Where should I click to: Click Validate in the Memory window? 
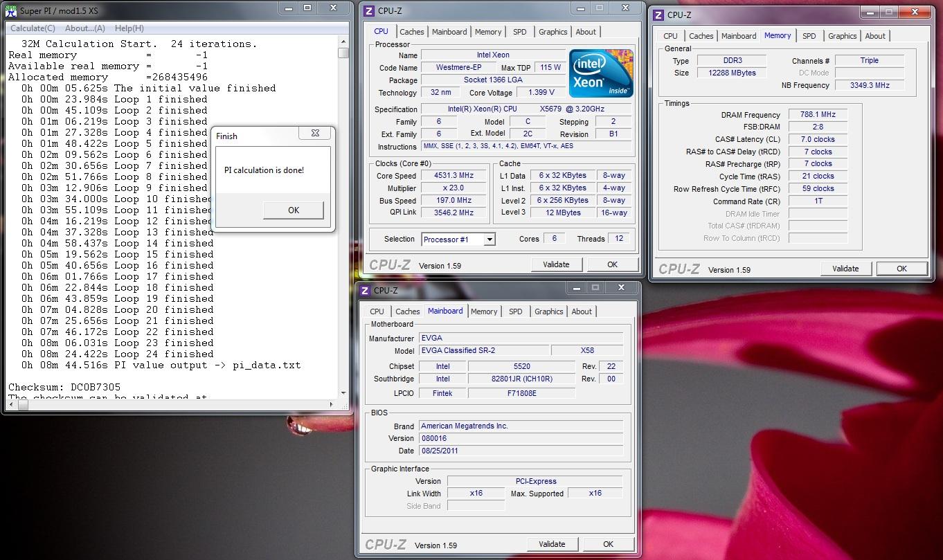(x=845, y=269)
